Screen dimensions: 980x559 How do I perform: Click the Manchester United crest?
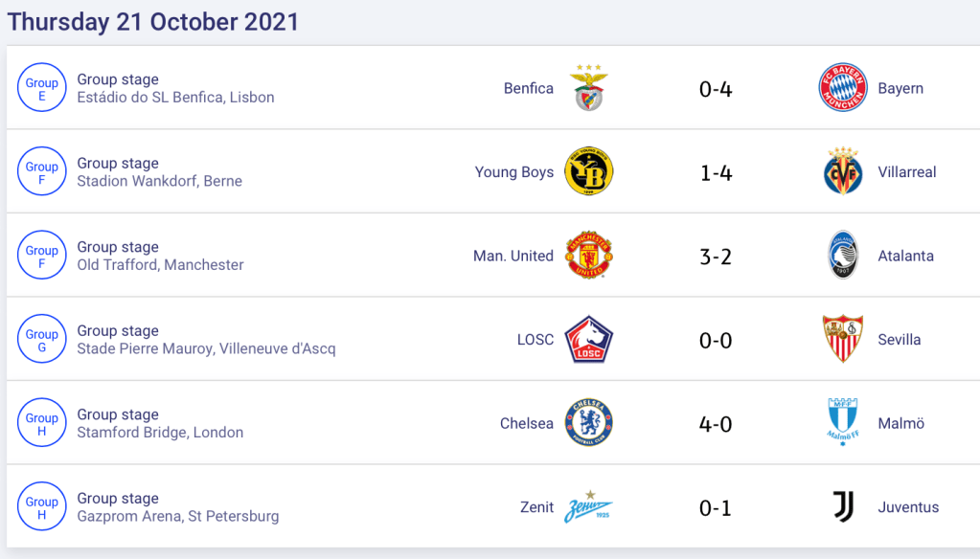(589, 256)
